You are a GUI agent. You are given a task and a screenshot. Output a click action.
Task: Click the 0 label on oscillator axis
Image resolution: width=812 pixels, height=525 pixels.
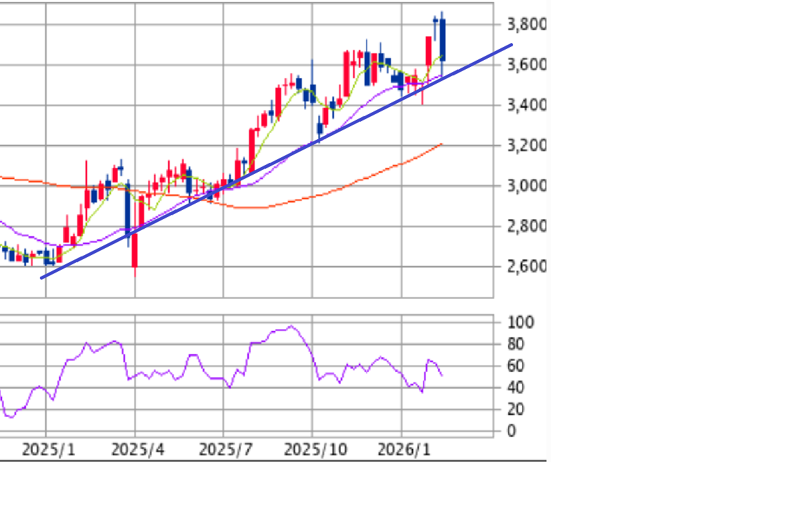pyautogui.click(x=512, y=432)
